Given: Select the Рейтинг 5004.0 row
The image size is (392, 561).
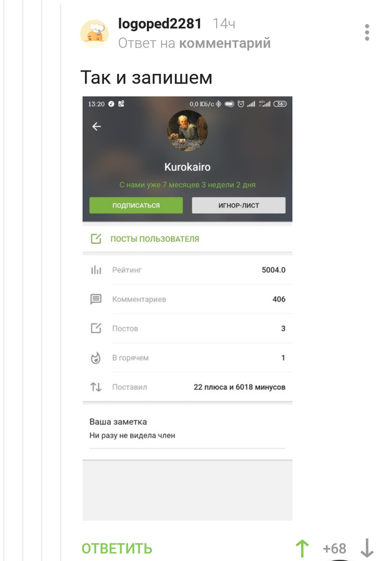Looking at the screenshot, I should (x=187, y=270).
